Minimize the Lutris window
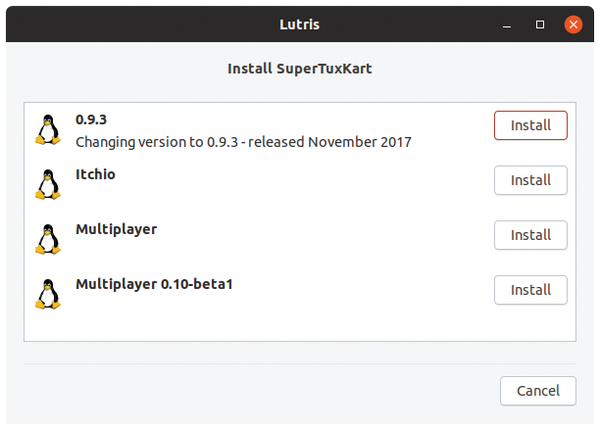The height and width of the screenshot is (430, 600). (x=507, y=25)
